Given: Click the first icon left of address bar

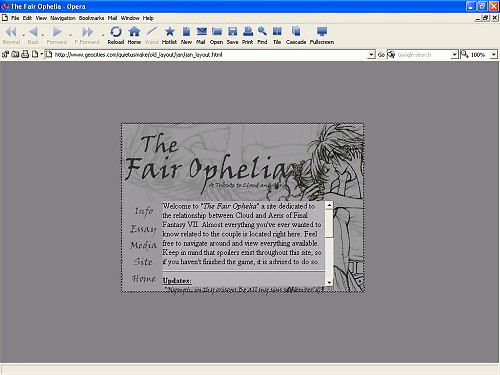Looking at the screenshot, I should pyautogui.click(x=5, y=54).
